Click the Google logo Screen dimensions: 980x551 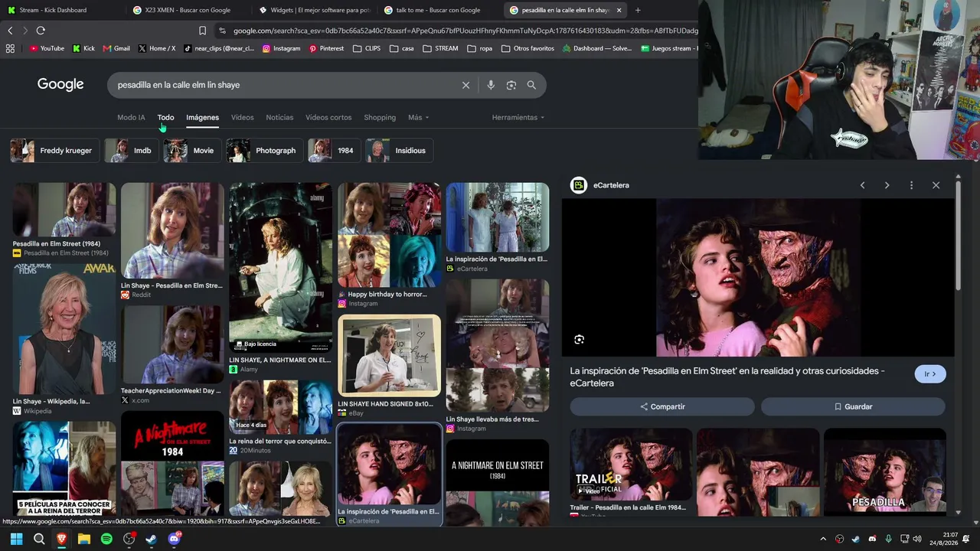60,85
